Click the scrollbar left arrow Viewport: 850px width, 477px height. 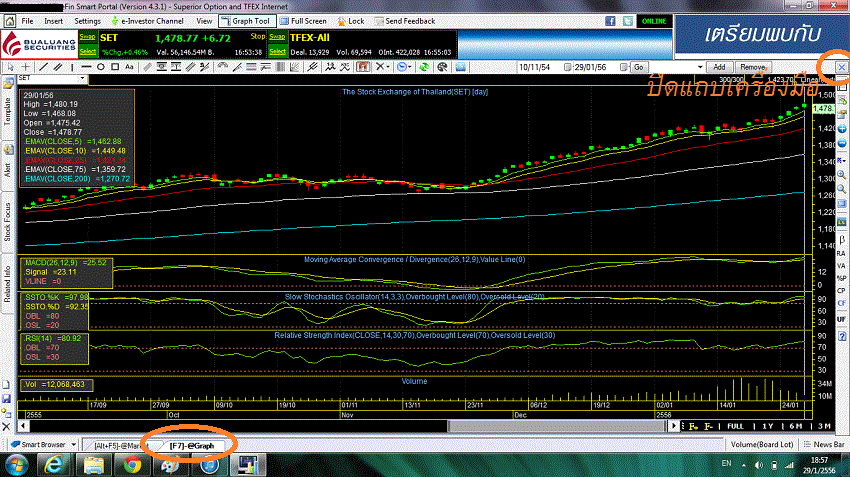(x=23, y=426)
